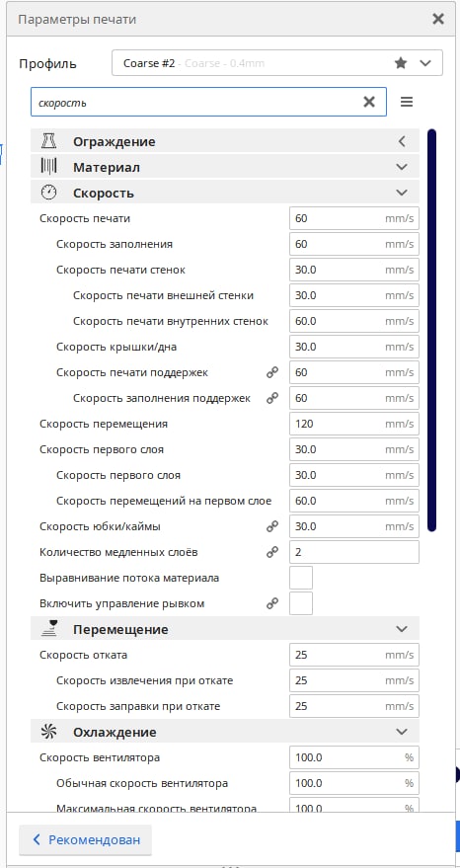Open the hamburger settings visibility menu
This screenshot has height=868, width=460.
click(407, 102)
